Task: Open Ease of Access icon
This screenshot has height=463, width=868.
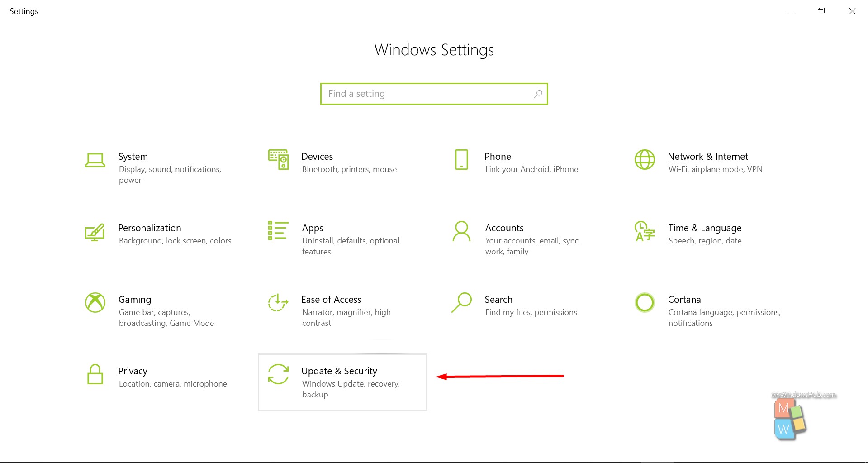Action: pyautogui.click(x=278, y=302)
